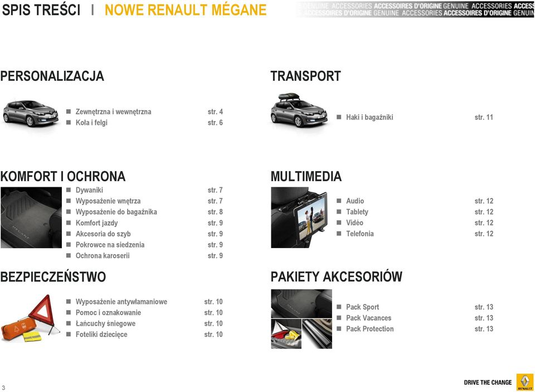Screen dimensions: 535x392
Task: Select Akcesoria do szyb entry
Action: (103, 234)
